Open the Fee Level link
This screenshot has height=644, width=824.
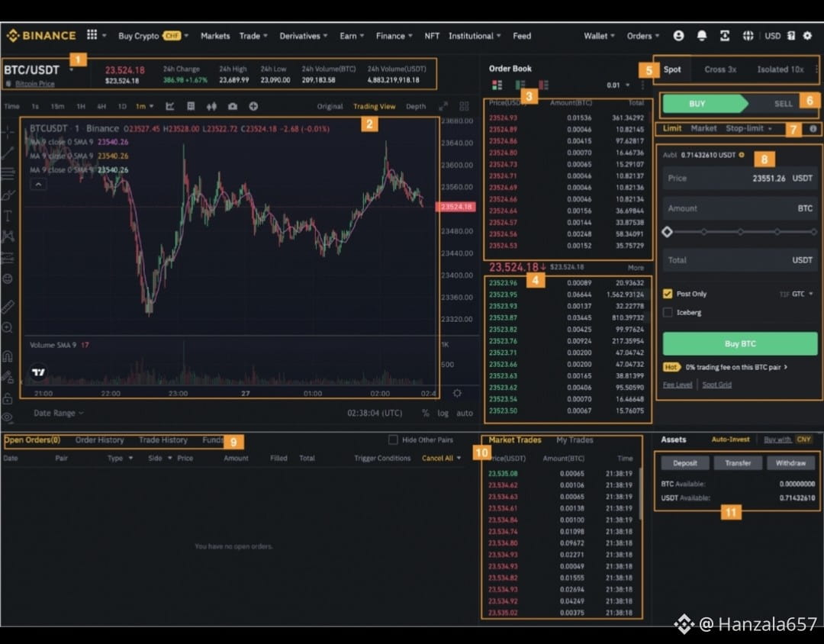pyautogui.click(x=678, y=385)
